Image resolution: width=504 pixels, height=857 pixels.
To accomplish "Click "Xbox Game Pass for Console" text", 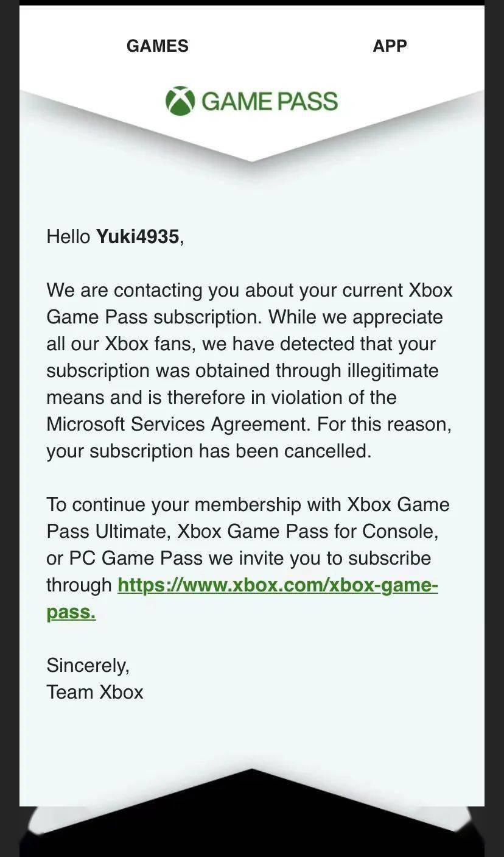I will pos(307,532).
